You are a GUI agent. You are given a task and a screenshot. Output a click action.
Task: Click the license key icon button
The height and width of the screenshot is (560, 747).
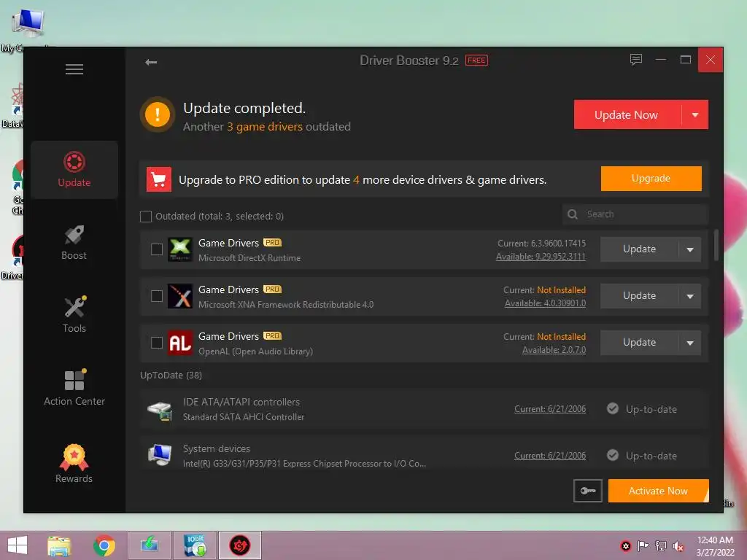point(588,491)
